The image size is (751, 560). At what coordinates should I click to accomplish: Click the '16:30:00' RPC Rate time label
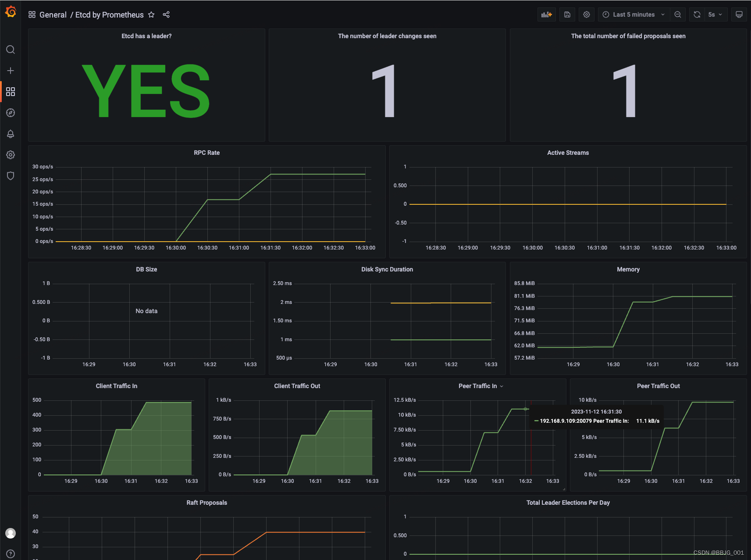tap(176, 248)
